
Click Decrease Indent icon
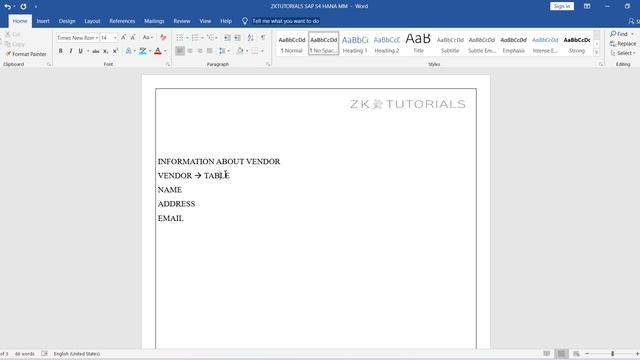227,38
